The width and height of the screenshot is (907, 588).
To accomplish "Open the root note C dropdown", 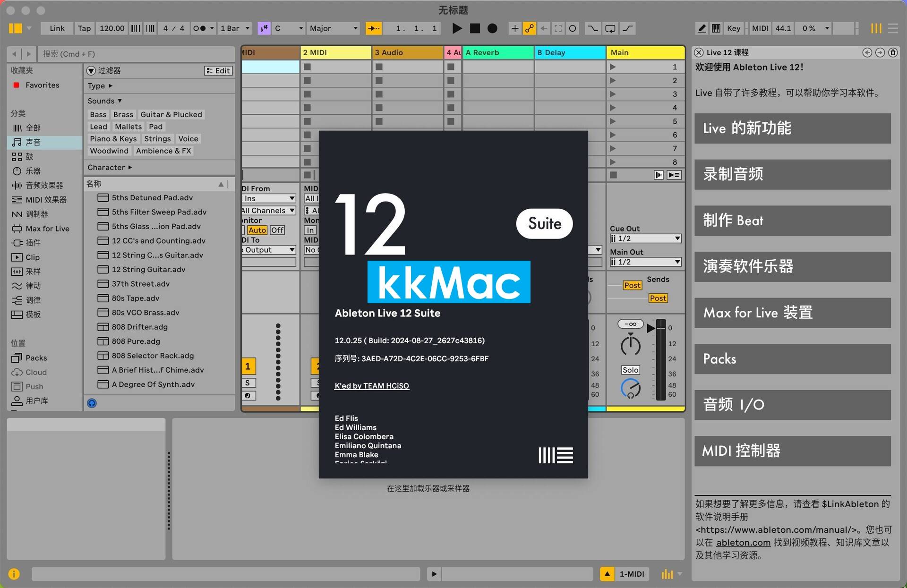I will 289,28.
